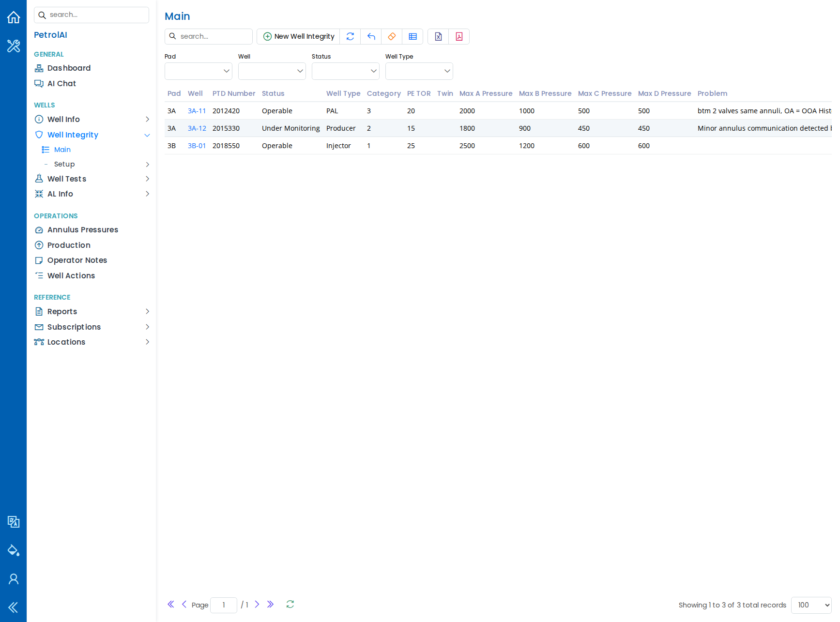Click the undo arrow icon in toolbar
This screenshot has width=840, height=622.
(371, 36)
